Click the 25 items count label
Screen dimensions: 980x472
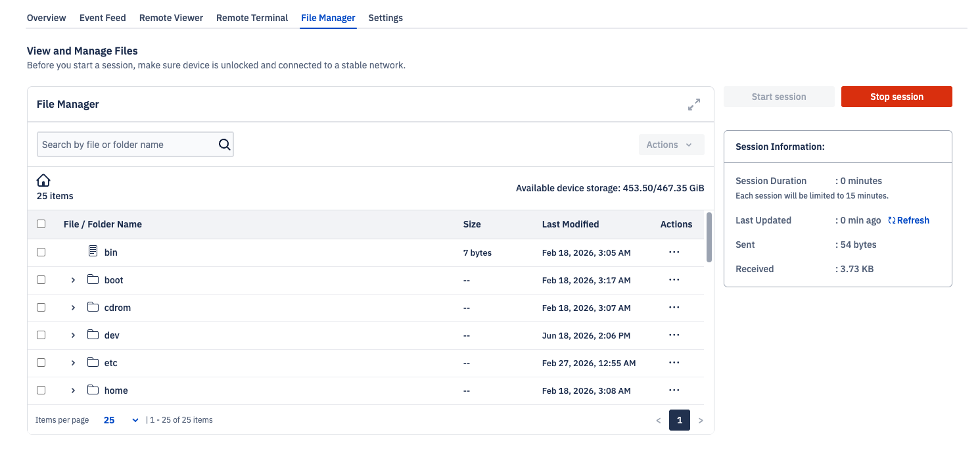point(55,196)
